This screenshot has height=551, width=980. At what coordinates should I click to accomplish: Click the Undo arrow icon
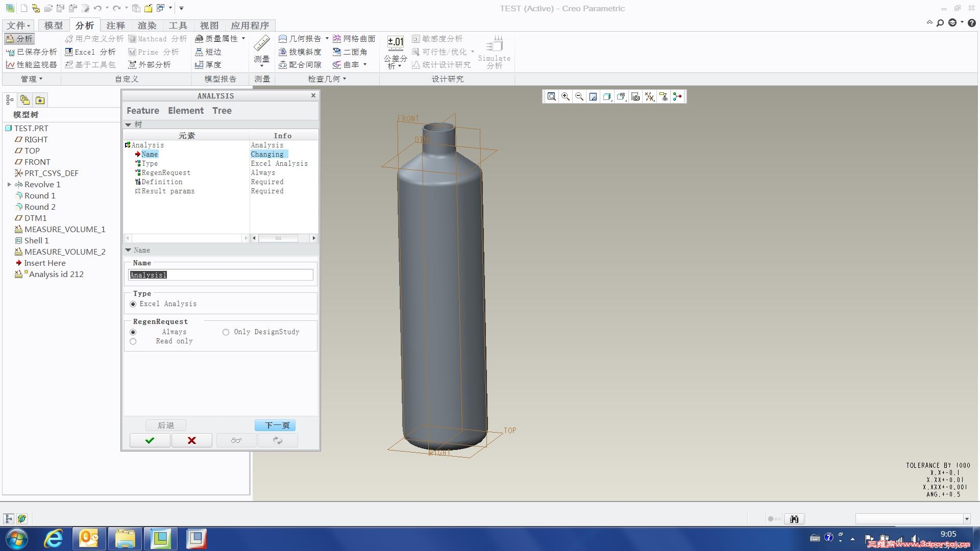click(x=97, y=8)
